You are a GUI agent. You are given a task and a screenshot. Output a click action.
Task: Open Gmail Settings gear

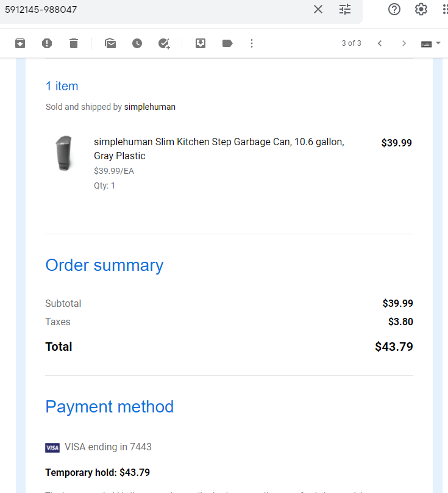[421, 9]
